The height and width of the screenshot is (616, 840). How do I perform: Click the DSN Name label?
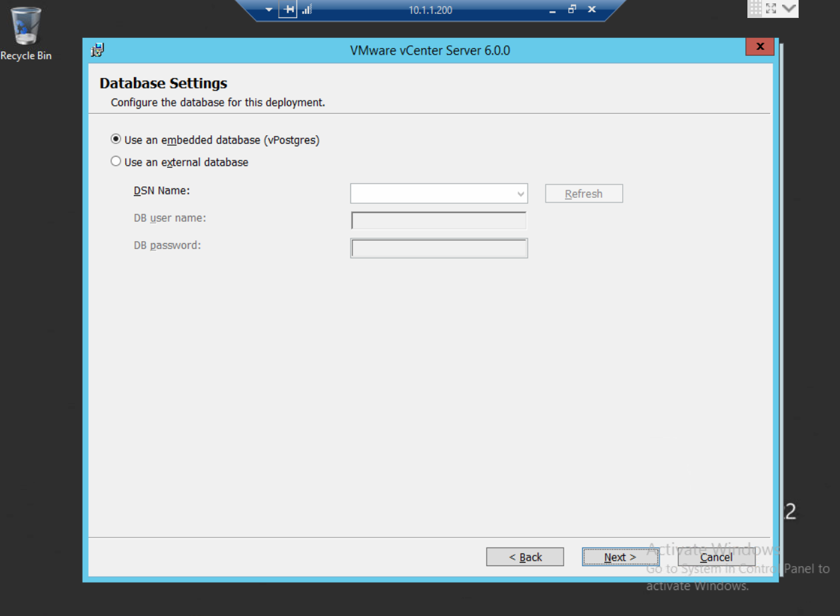(x=162, y=190)
